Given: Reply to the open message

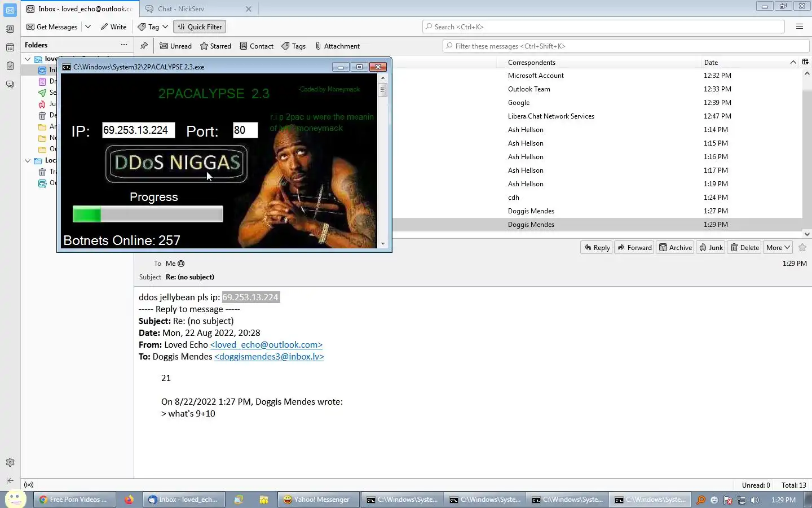Looking at the screenshot, I should coord(597,247).
